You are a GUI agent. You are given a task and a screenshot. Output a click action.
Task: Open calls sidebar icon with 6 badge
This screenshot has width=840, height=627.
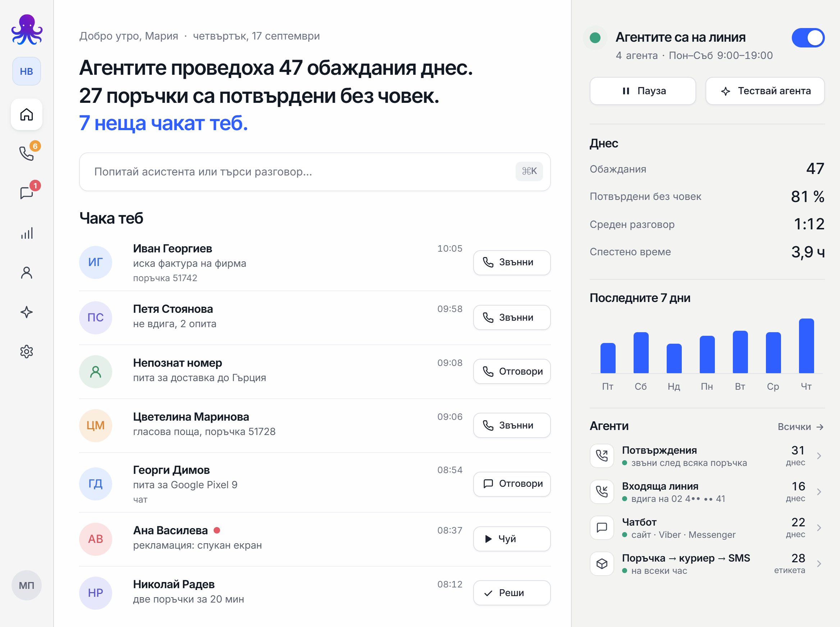pyautogui.click(x=27, y=154)
